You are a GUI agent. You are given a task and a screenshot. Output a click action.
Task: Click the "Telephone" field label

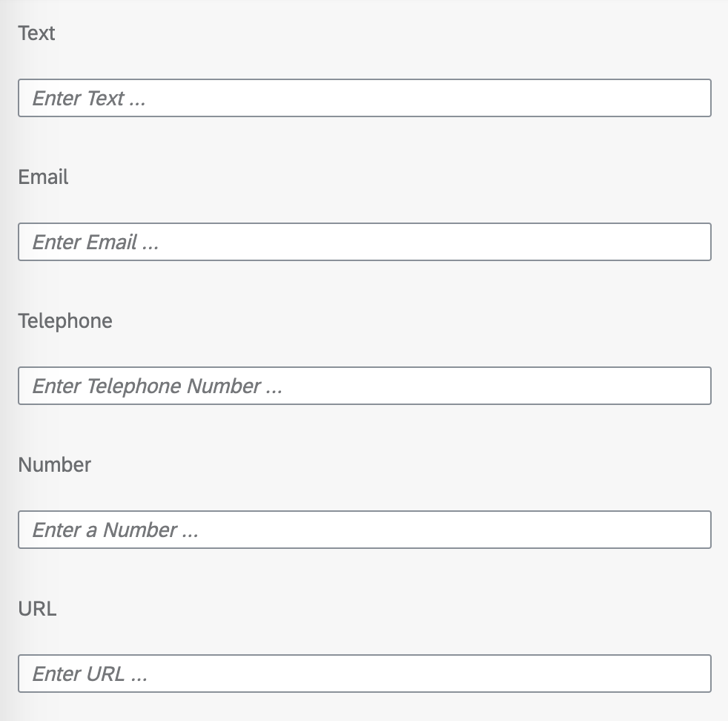coord(65,321)
